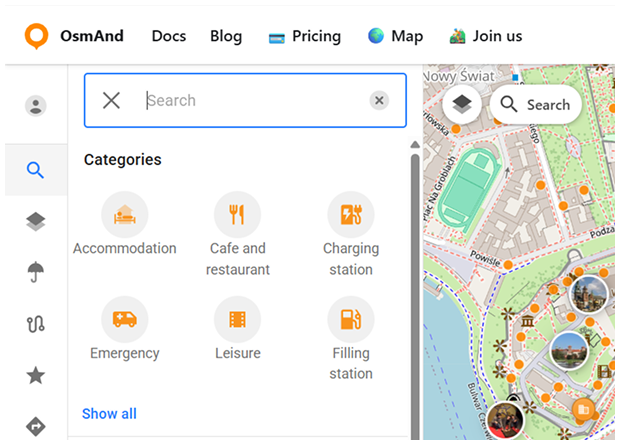Click the OsmAnd logo icon

[x=37, y=36]
